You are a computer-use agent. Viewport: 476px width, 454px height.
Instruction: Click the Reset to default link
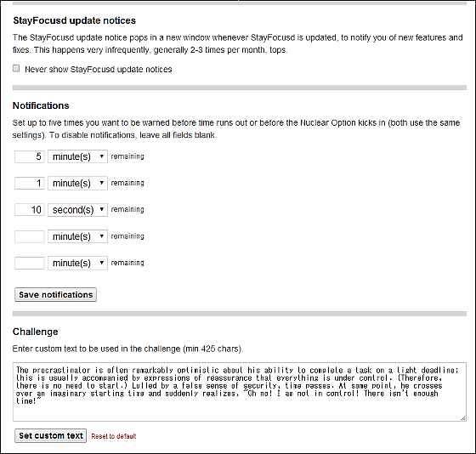point(114,436)
